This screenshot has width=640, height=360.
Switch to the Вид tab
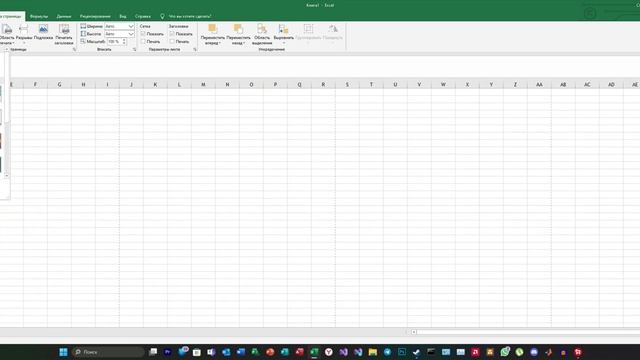123,16
